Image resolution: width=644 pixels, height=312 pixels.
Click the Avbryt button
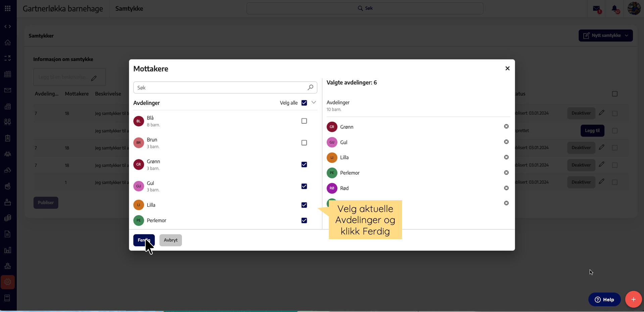(170, 240)
